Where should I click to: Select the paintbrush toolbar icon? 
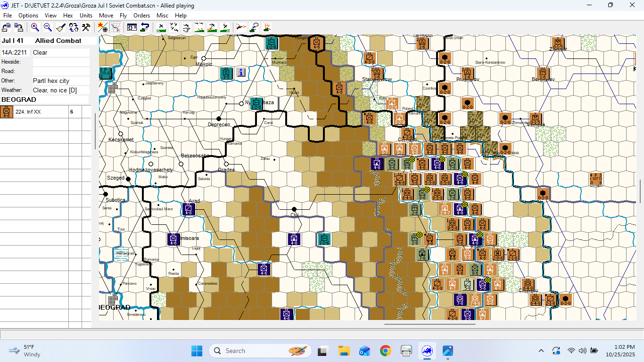[61, 27]
